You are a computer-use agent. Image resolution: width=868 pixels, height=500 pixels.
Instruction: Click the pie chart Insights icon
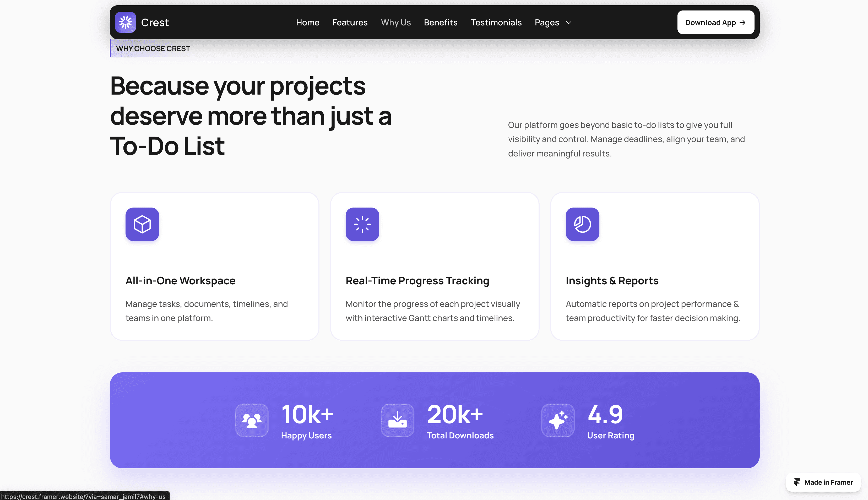[x=582, y=224]
